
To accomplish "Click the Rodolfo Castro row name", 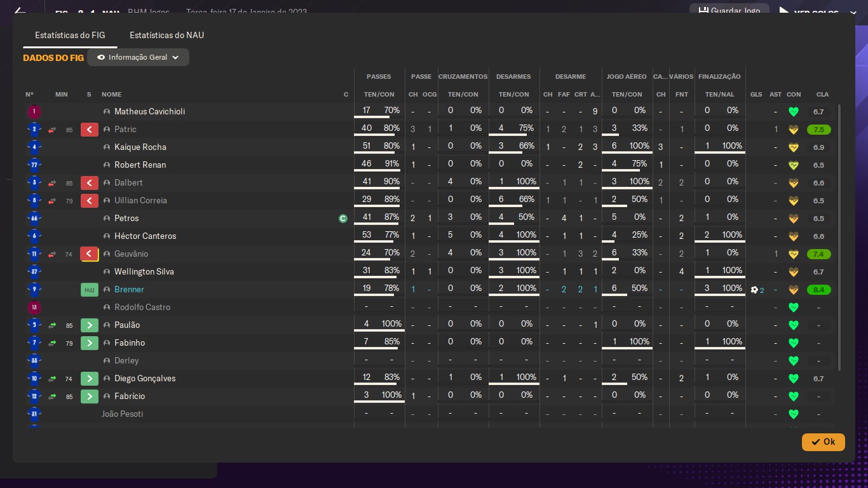I will coord(142,308).
